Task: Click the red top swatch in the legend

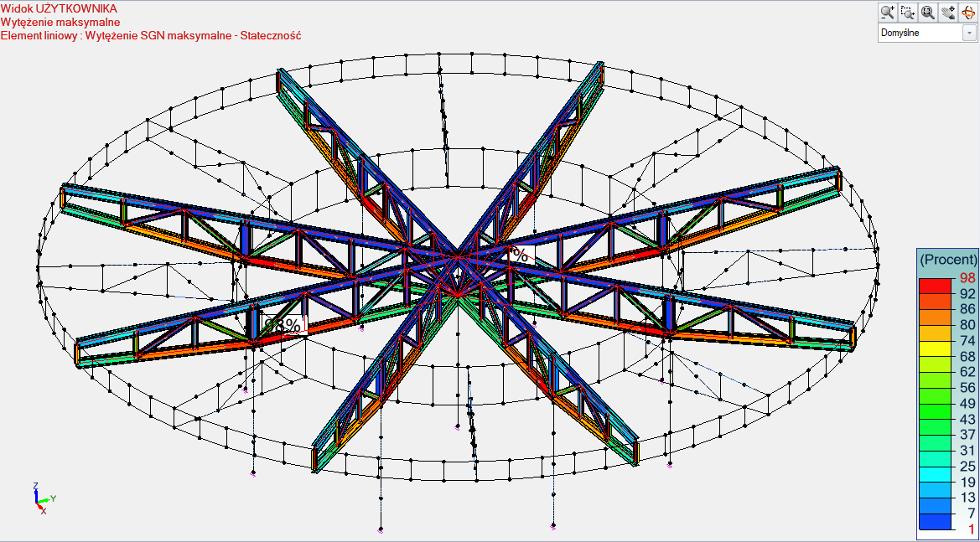Action: (936, 286)
